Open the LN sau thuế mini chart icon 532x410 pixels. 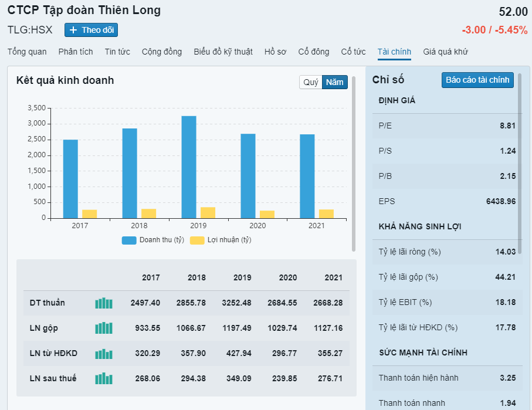coord(104,378)
